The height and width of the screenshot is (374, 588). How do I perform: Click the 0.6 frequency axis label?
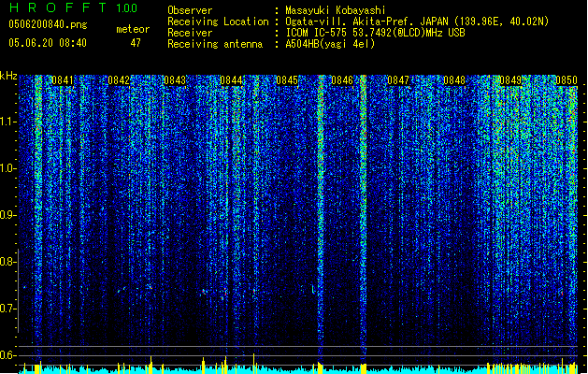(7, 355)
